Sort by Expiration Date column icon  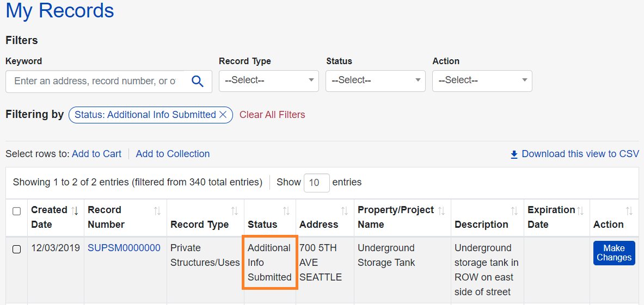point(581,210)
